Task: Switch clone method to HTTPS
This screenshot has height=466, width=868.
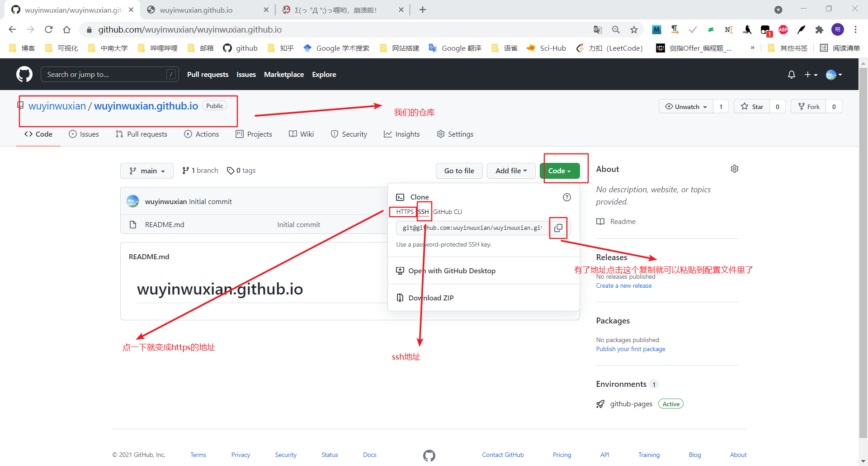Action: (x=405, y=212)
